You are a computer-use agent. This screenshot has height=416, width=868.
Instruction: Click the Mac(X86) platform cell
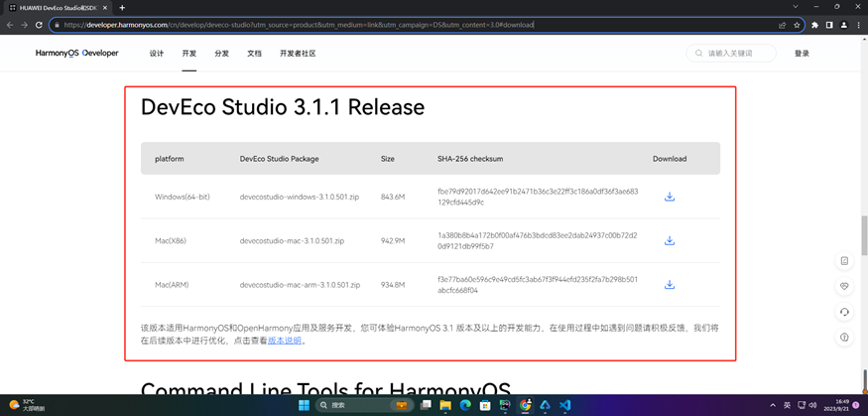click(173, 241)
